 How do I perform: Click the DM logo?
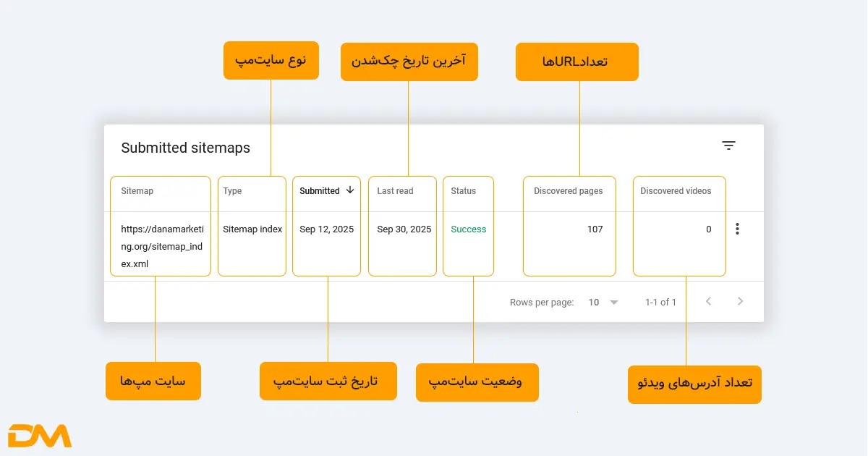pos(40,436)
